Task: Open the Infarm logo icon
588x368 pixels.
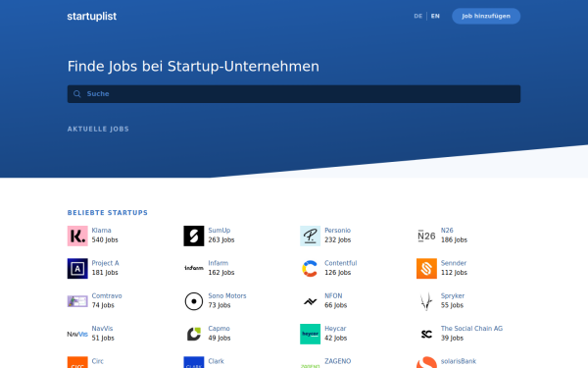Action: click(194, 269)
